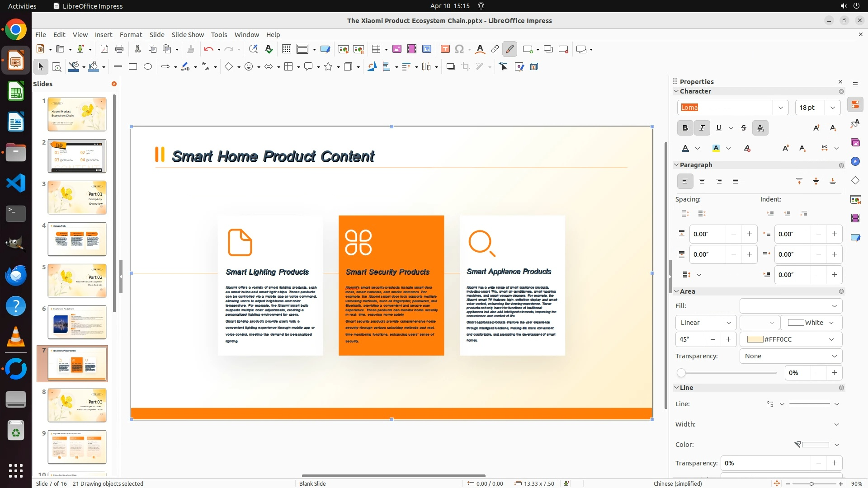Open the font name dropdown
The height and width of the screenshot is (488, 868).
[x=780, y=108]
